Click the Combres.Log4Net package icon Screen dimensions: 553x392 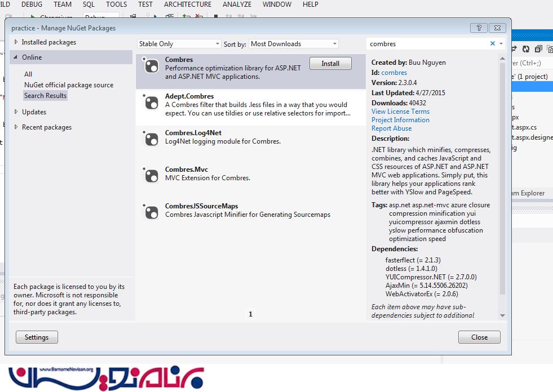[151, 139]
